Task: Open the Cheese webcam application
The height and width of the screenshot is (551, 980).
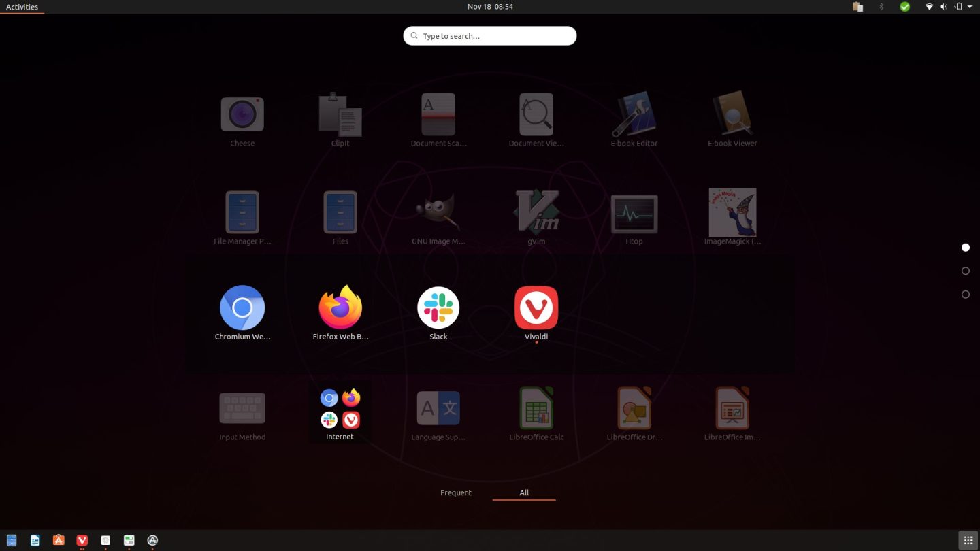Action: pos(242,114)
